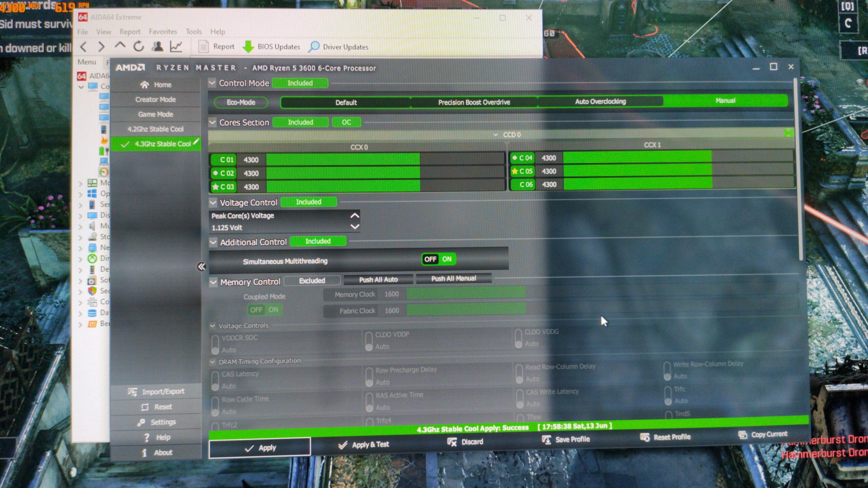Click the C 03 core speed value 4300
Image resolution: width=868 pixels, height=488 pixels.
(x=251, y=187)
